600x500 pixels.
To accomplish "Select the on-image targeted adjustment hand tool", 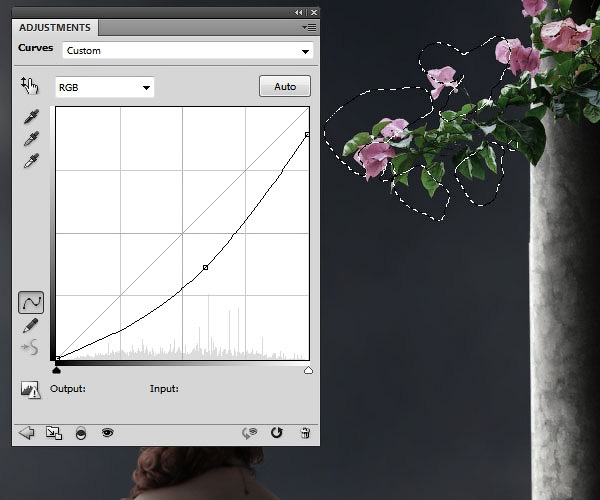I will pyautogui.click(x=29, y=85).
